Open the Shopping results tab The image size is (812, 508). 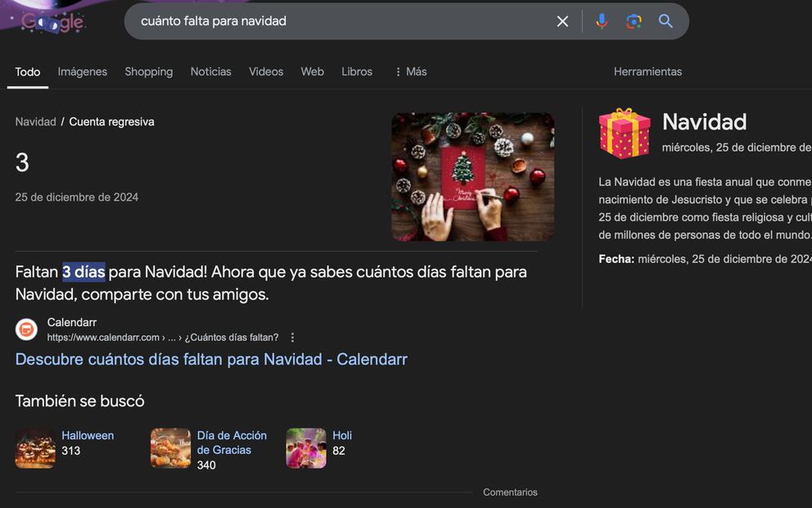[x=148, y=72]
